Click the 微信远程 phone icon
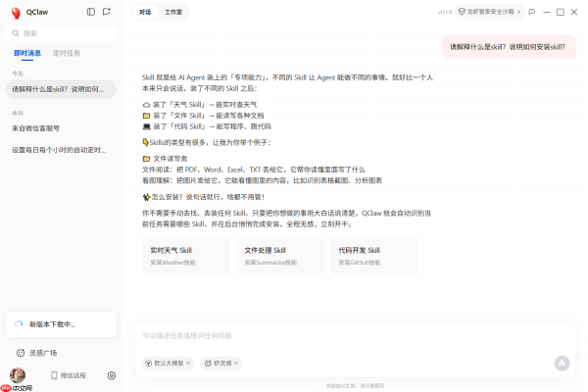588x392 pixels. (x=54, y=375)
